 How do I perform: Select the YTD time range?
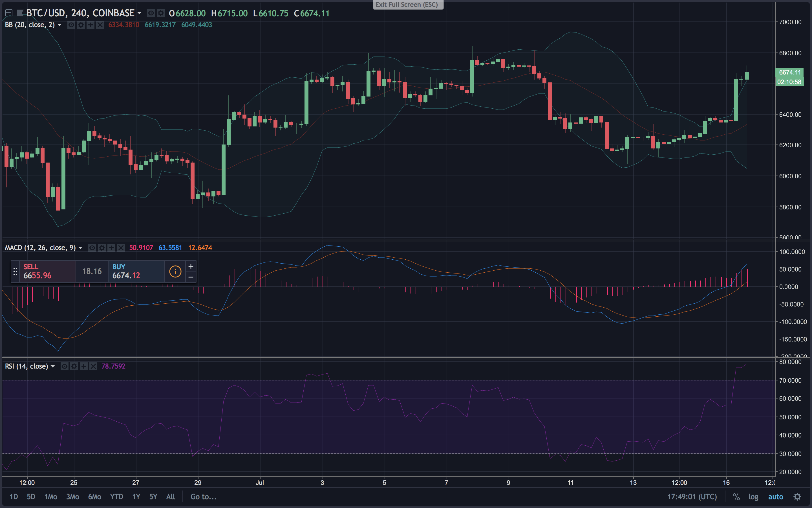click(116, 497)
